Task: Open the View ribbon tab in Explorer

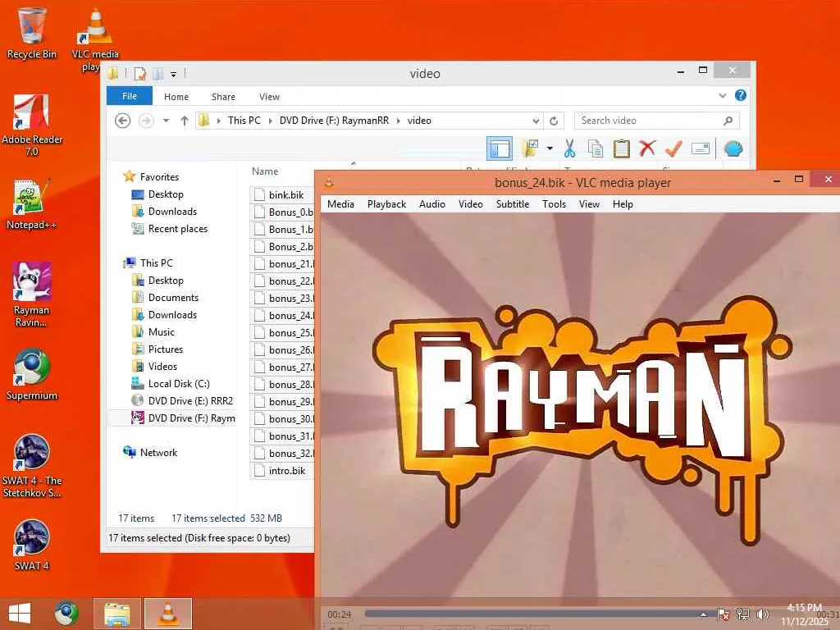Action: (269, 97)
